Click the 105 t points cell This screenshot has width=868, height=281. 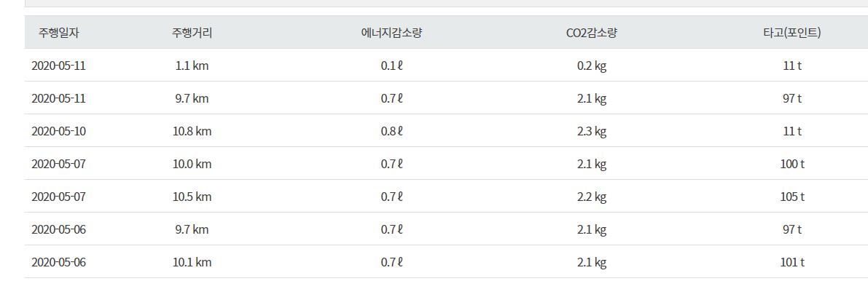click(792, 197)
